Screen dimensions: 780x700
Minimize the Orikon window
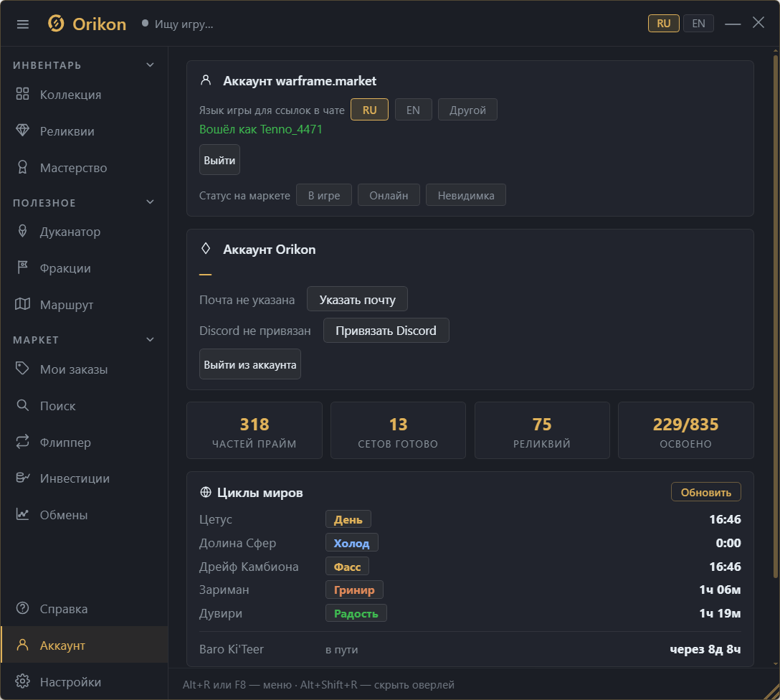733,24
